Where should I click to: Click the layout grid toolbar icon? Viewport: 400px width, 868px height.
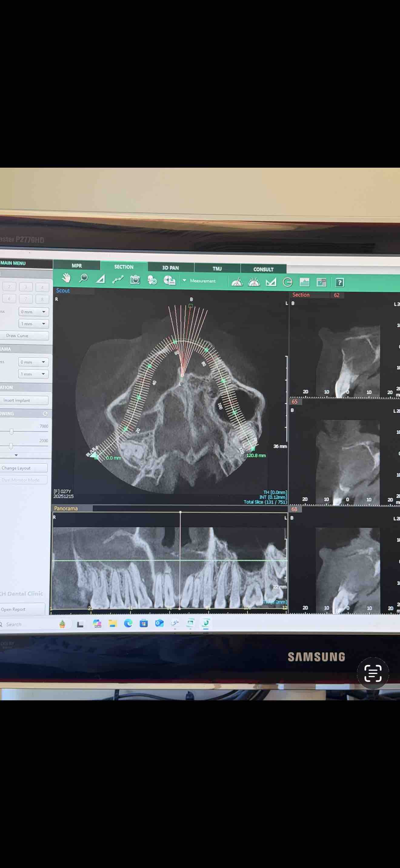pos(322,282)
